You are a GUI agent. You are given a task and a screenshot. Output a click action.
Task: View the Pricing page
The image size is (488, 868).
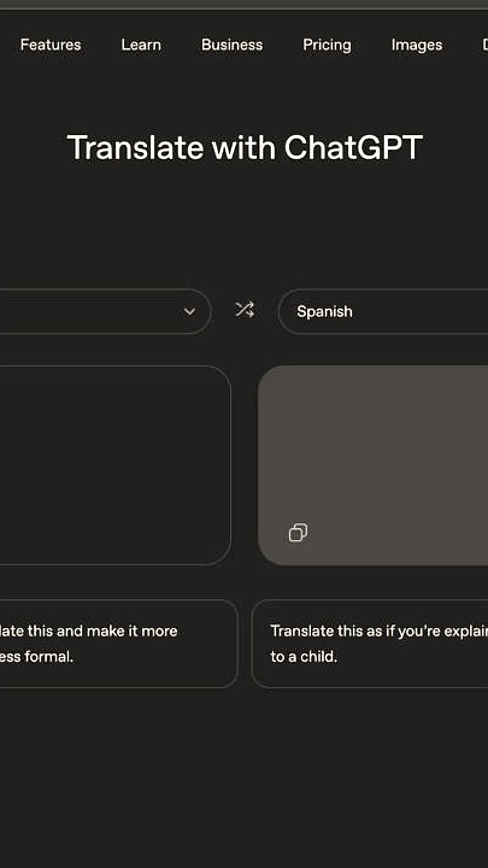327,45
